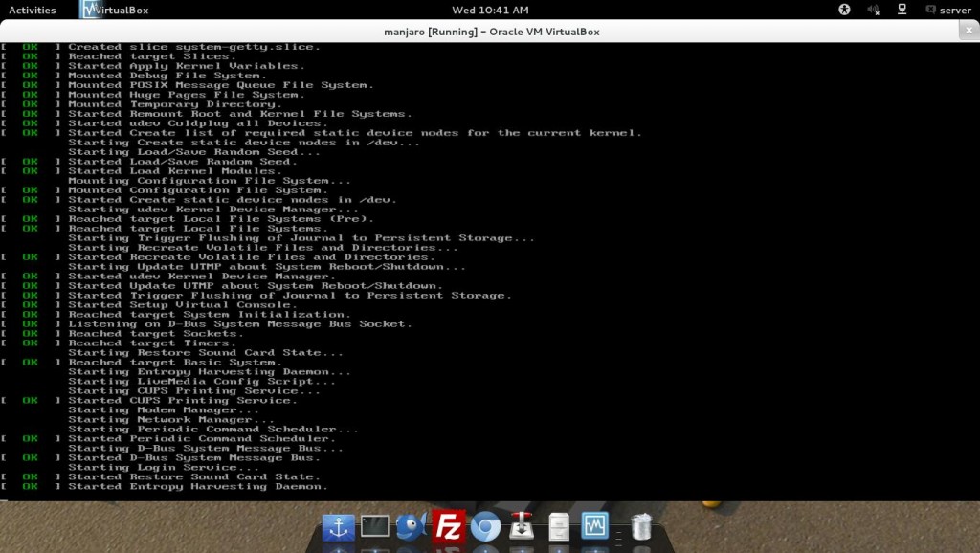Screen dimensions: 980x553
Task: Launch FileZilla from the dock
Action: [x=449, y=526]
